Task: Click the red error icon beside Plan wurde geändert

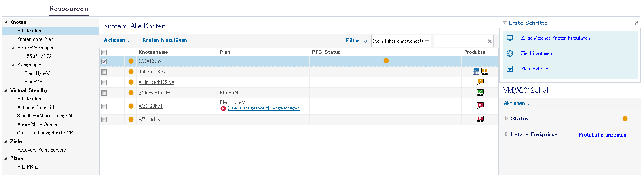Action: click(x=223, y=109)
